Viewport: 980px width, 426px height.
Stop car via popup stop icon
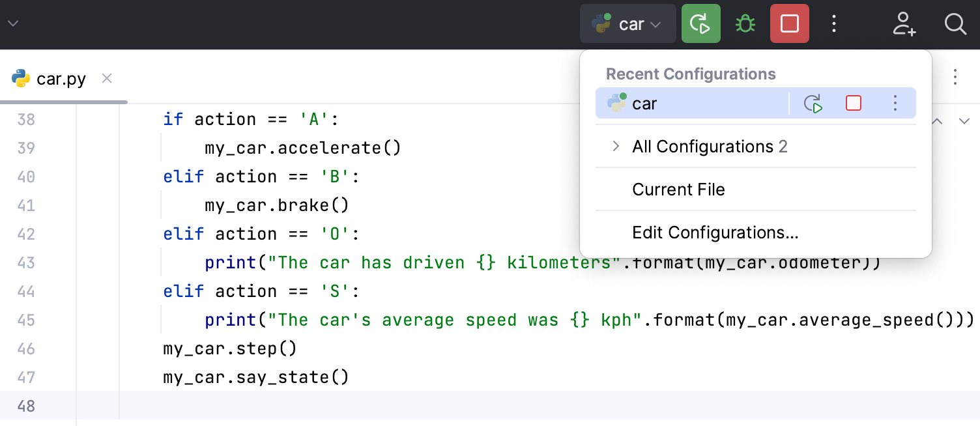(853, 102)
